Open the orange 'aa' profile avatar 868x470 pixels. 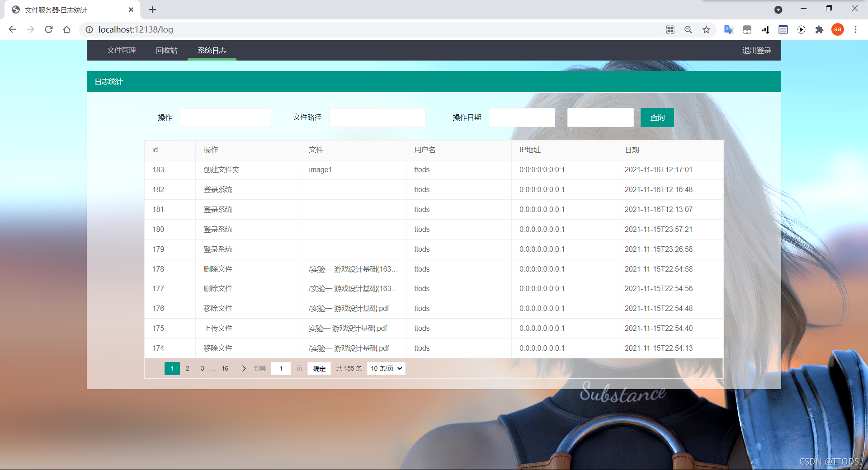[838, 29]
